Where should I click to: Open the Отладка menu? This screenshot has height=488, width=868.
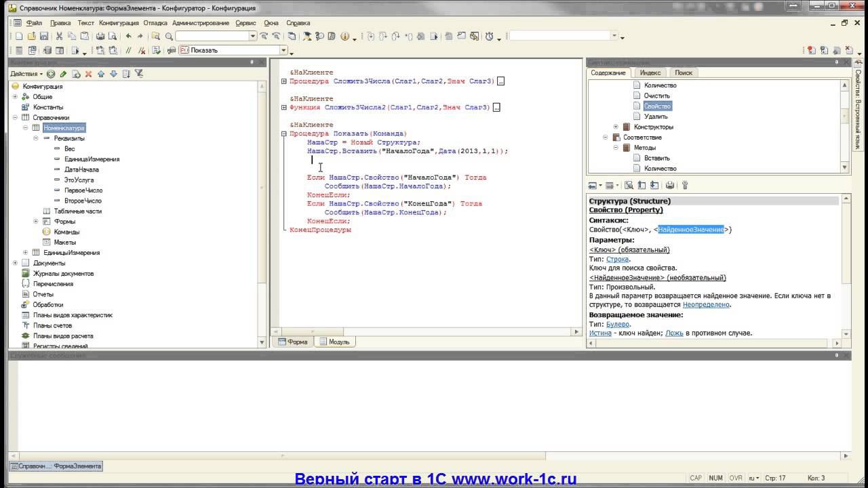pos(155,22)
